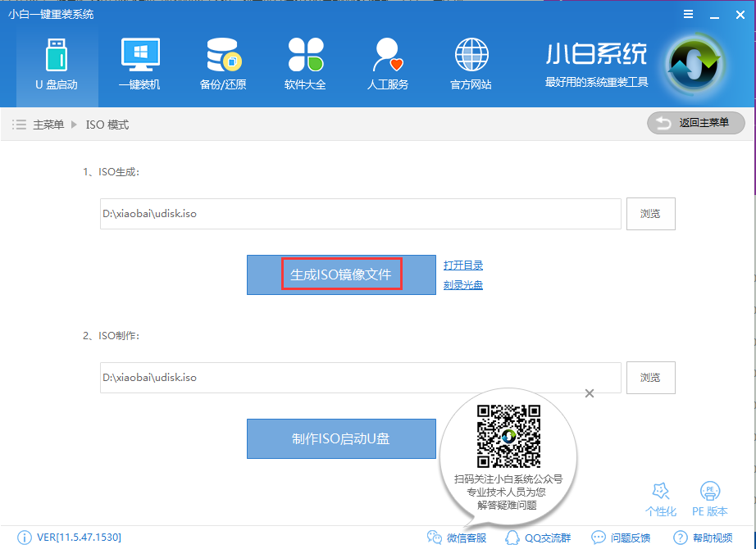Click 刻录光盘 link
This screenshot has width=756, height=549.
click(462, 285)
